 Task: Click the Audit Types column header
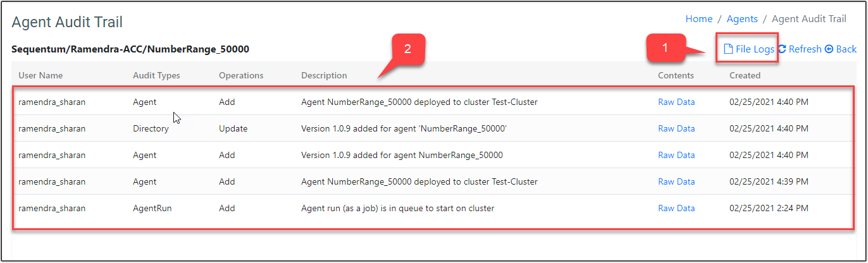point(156,75)
